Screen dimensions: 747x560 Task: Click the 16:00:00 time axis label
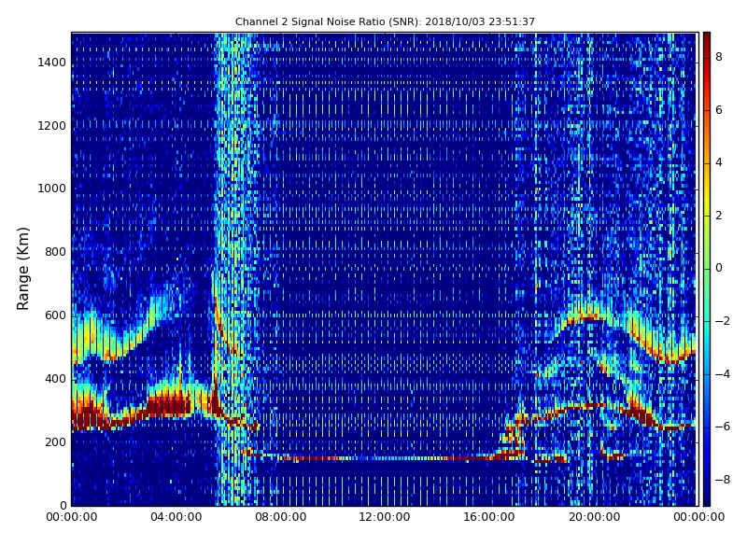(x=488, y=517)
